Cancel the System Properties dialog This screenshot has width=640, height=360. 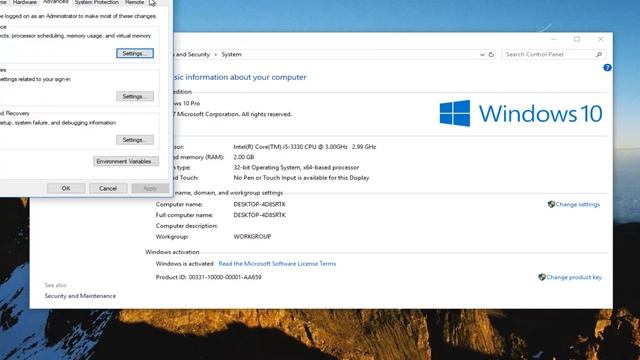point(108,188)
